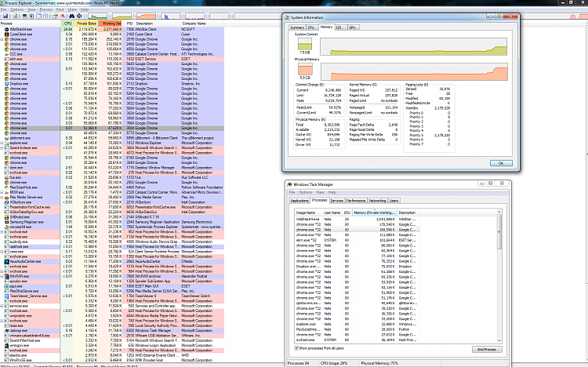The width and height of the screenshot is (588, 367).
Task: Select the Samsung Magician.exe process icon
Action: (6, 222)
